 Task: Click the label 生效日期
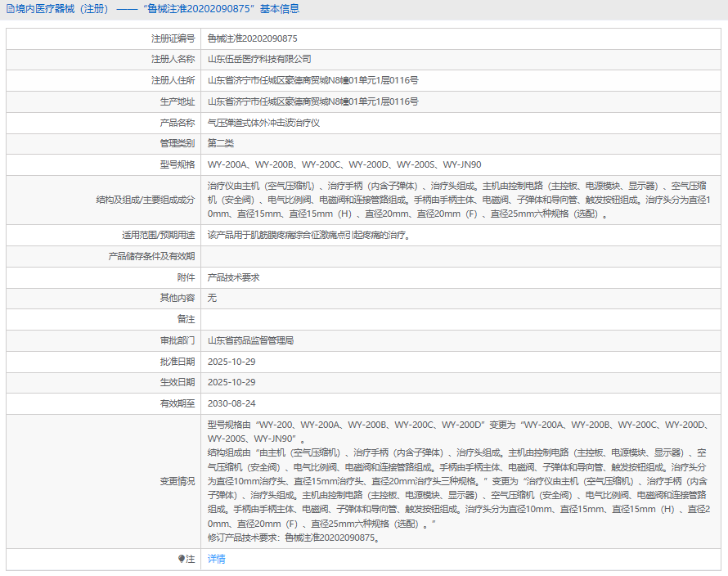click(x=178, y=382)
